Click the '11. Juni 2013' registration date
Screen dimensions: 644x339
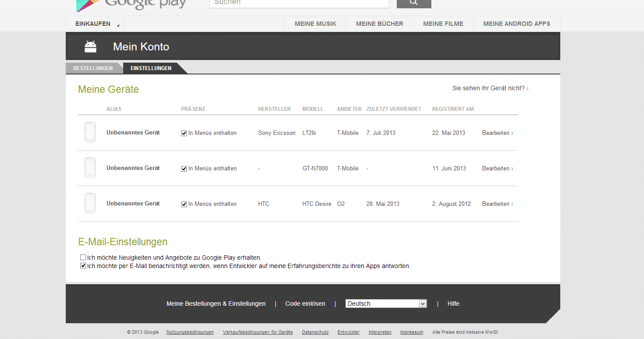(x=449, y=169)
